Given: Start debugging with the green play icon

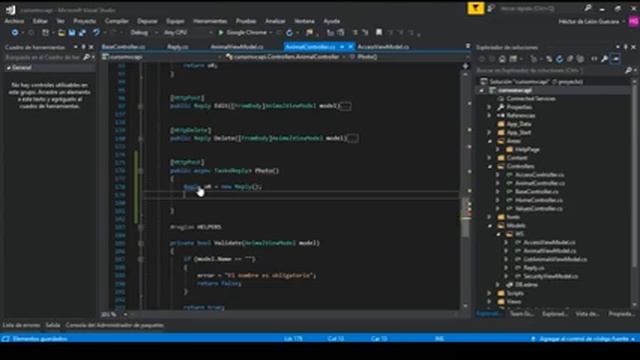Looking at the screenshot, I should pyautogui.click(x=221, y=32).
